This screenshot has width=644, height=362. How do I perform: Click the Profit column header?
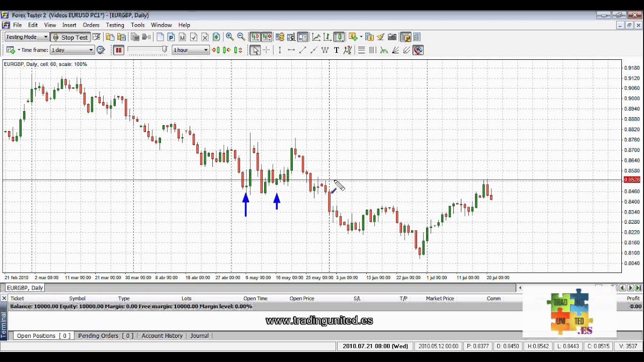(633, 298)
